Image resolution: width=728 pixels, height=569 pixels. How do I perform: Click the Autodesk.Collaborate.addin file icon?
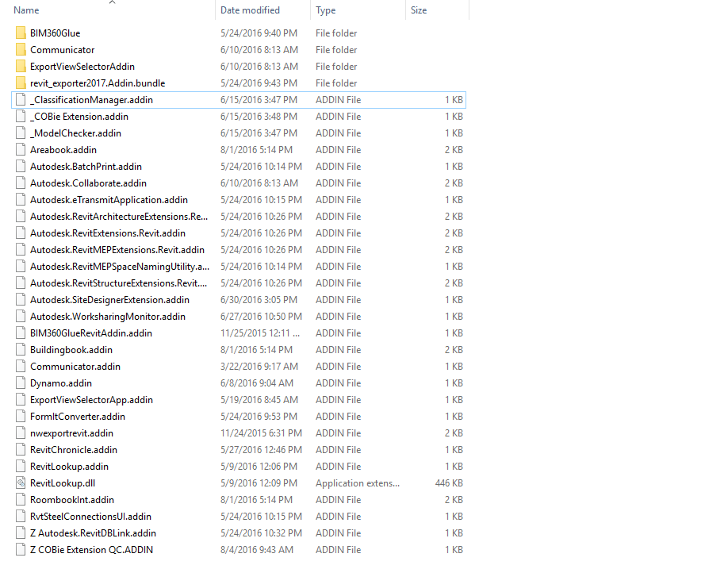click(x=21, y=183)
